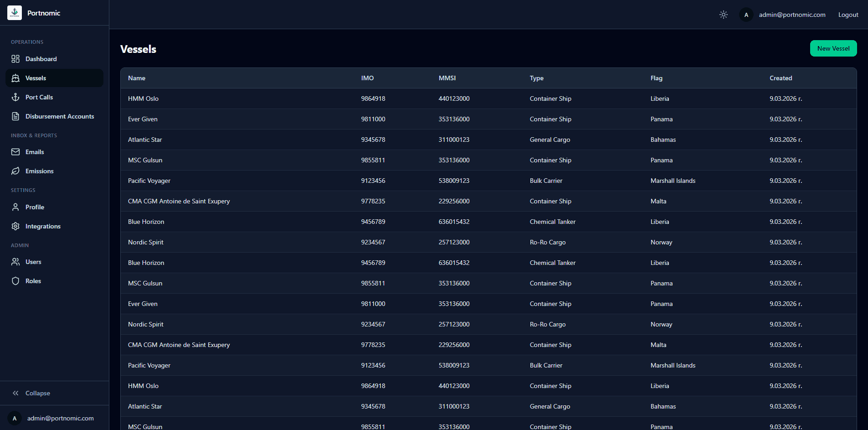The width and height of the screenshot is (868, 430).
Task: Open the Profile settings page
Action: pos(35,207)
